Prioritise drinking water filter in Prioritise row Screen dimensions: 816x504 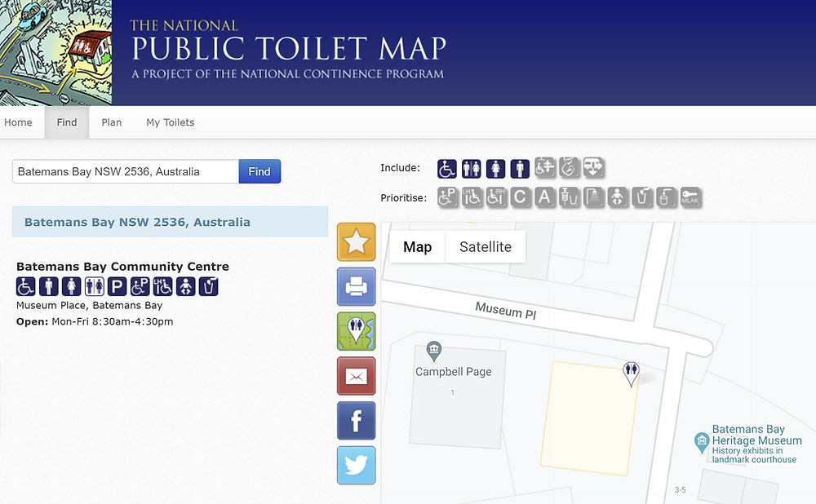point(642,197)
